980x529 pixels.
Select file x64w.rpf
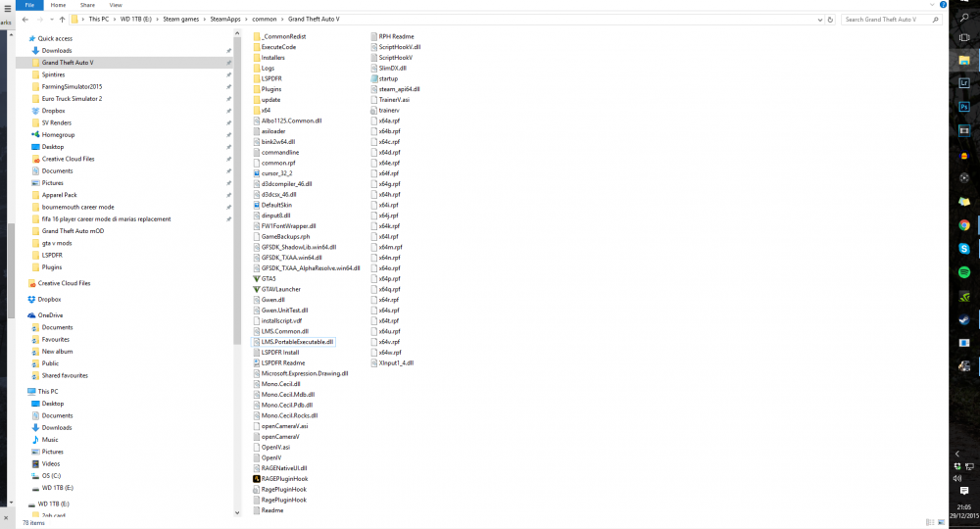tap(389, 353)
